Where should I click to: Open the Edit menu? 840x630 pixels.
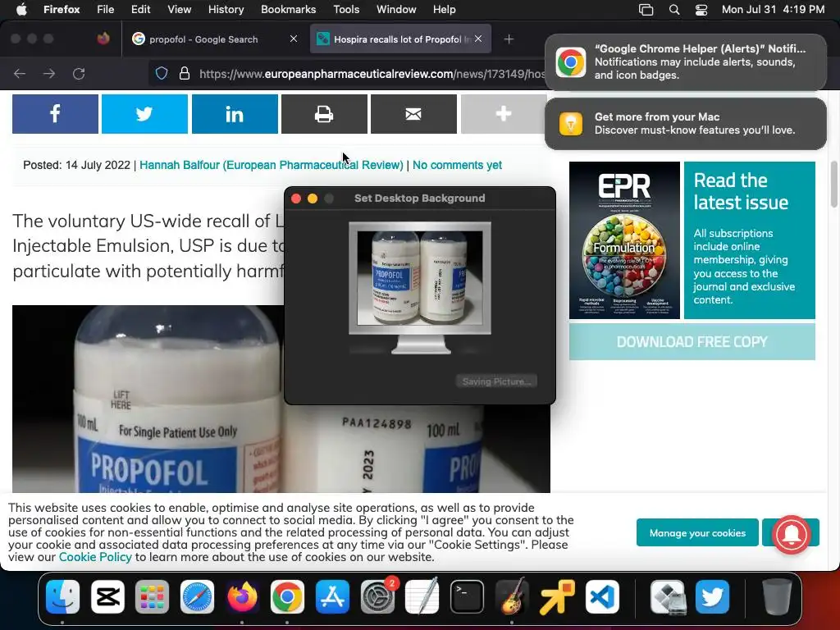[141, 10]
